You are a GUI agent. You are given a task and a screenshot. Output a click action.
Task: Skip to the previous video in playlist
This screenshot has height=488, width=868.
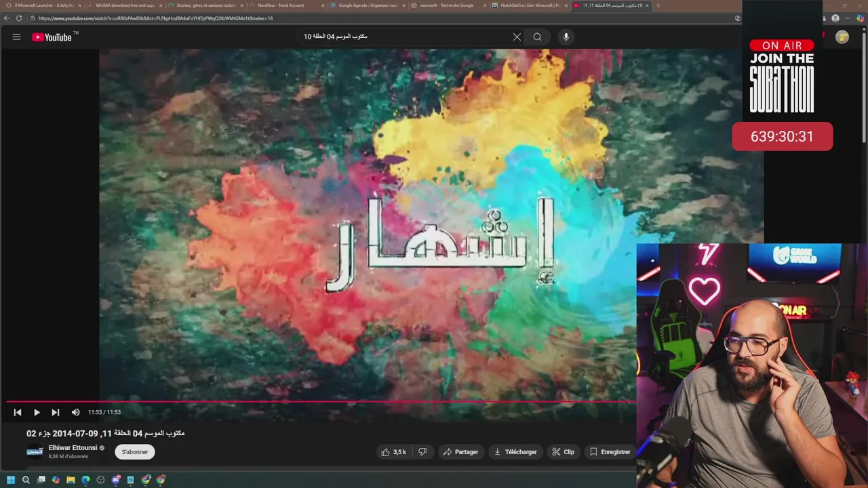click(x=18, y=412)
